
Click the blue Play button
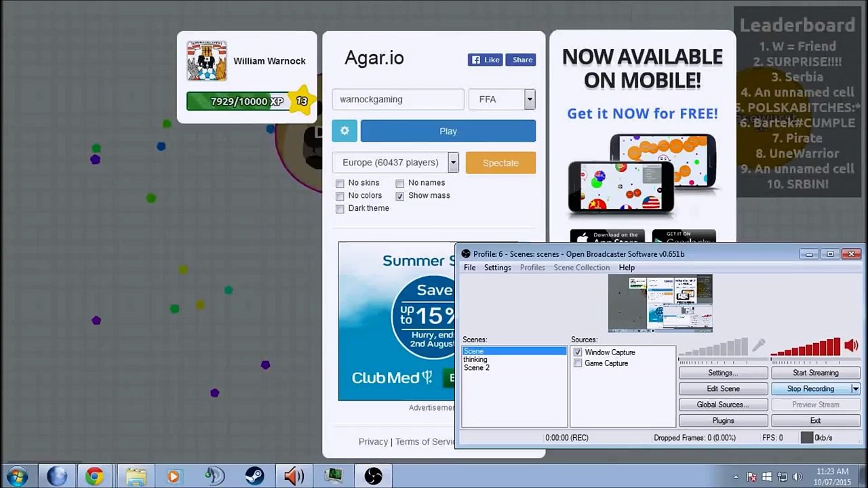tap(448, 131)
